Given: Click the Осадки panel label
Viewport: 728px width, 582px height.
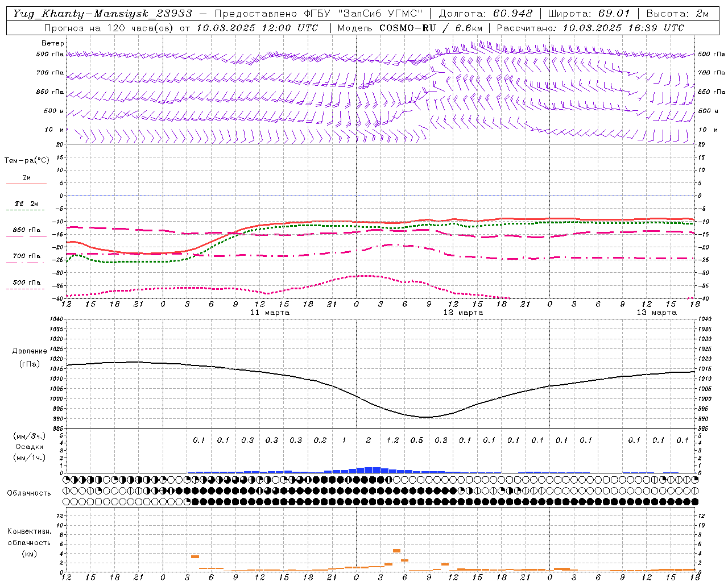Looking at the screenshot, I should (30, 447).
